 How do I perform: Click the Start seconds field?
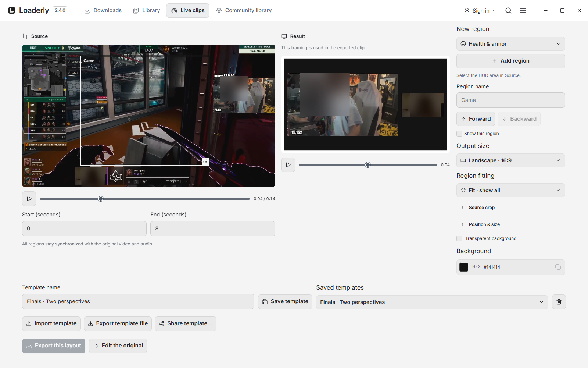click(84, 229)
